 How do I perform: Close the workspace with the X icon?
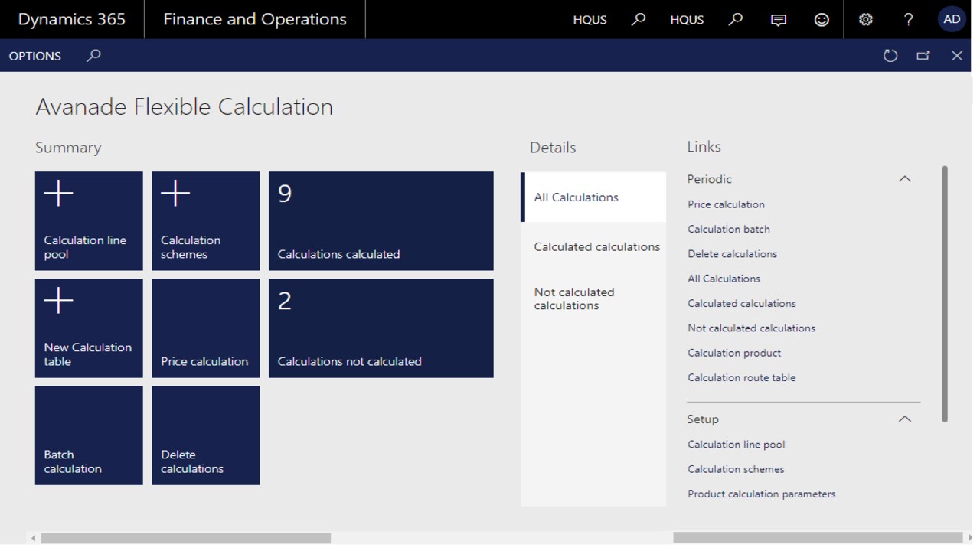click(x=957, y=56)
